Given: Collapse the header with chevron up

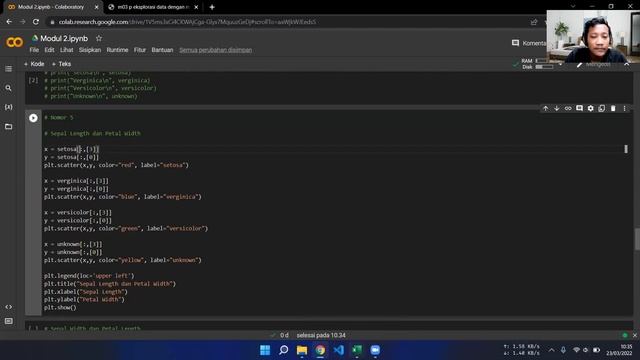Looking at the screenshot, I should coord(627,64).
